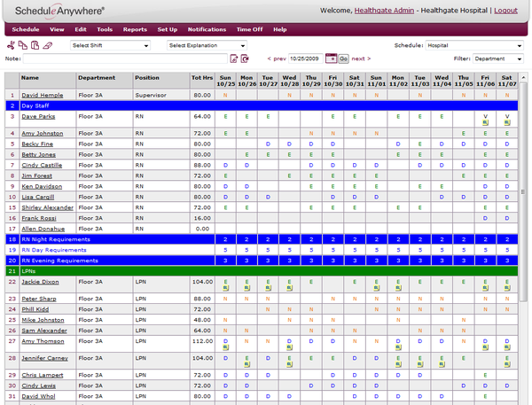Click the Cut scissors icon in toolbar
Image resolution: width=532 pixels, height=405 pixels.
tap(10, 45)
